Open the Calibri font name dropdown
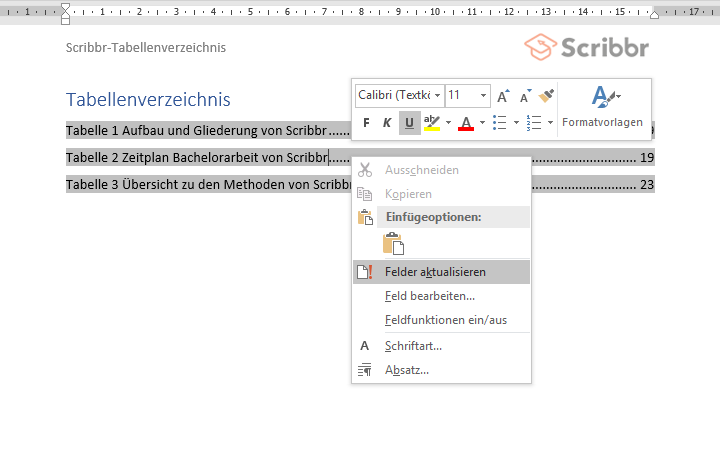Screen dimensions: 720x450 click(x=438, y=96)
